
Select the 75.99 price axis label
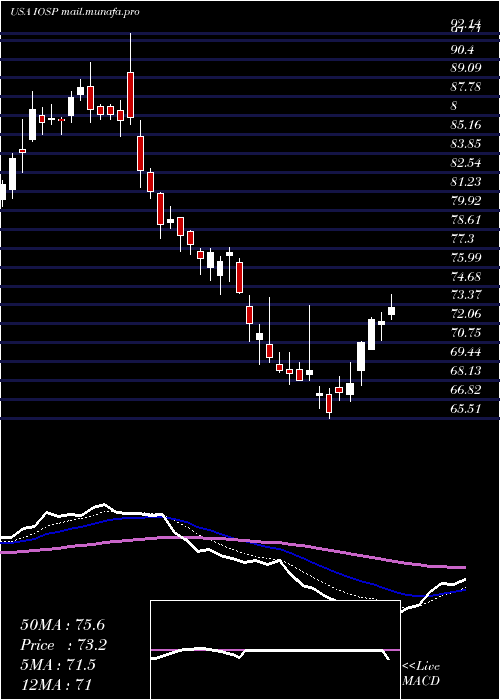click(x=467, y=257)
